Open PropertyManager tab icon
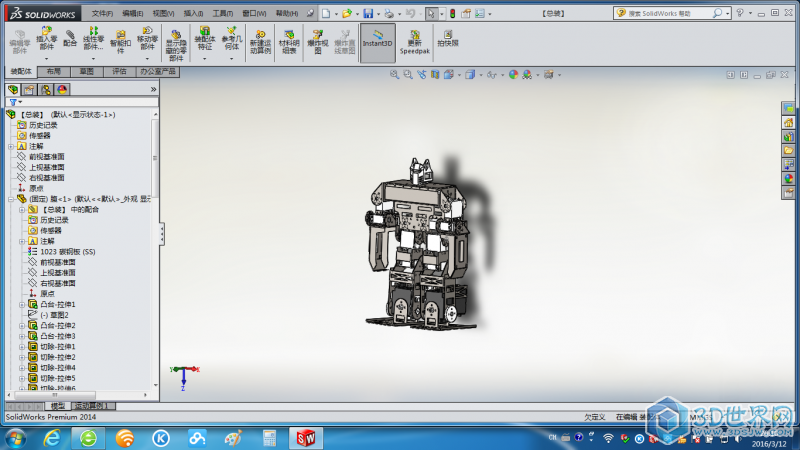The height and width of the screenshot is (450, 800). pos(29,90)
